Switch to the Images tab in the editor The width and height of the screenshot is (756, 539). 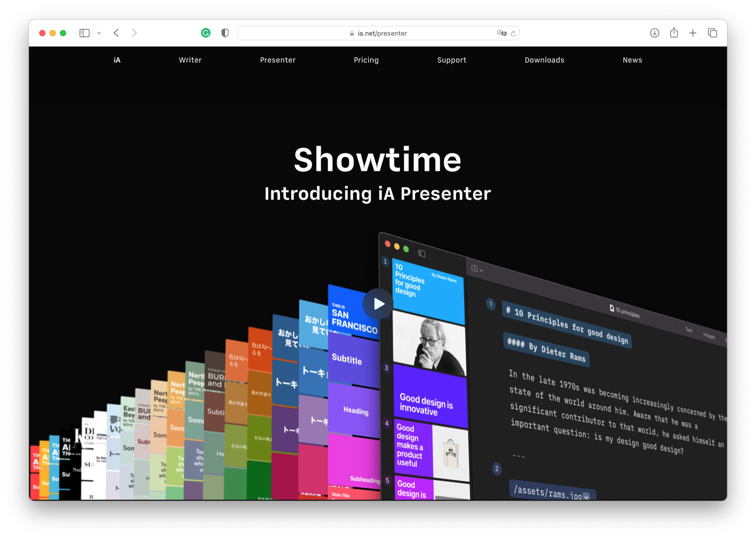[x=709, y=336]
